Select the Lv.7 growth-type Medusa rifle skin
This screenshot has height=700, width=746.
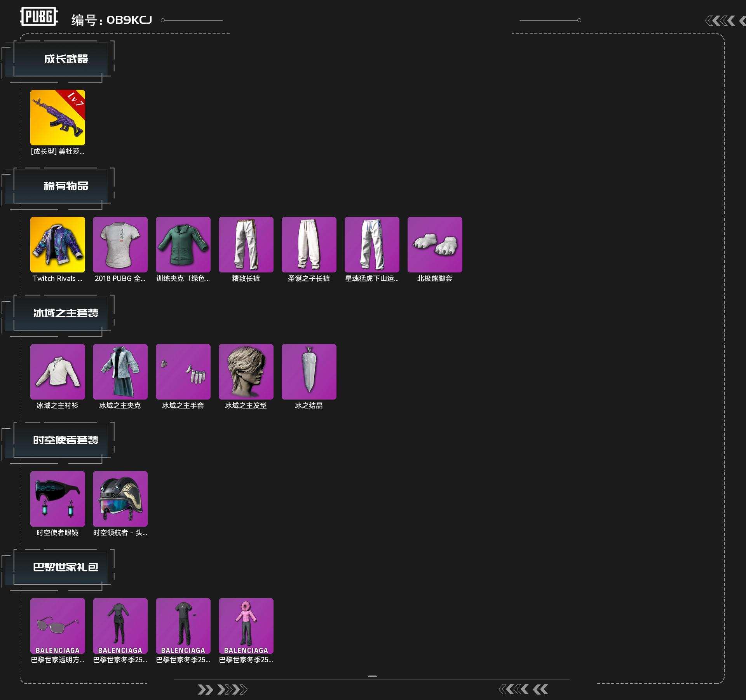pyautogui.click(x=58, y=117)
